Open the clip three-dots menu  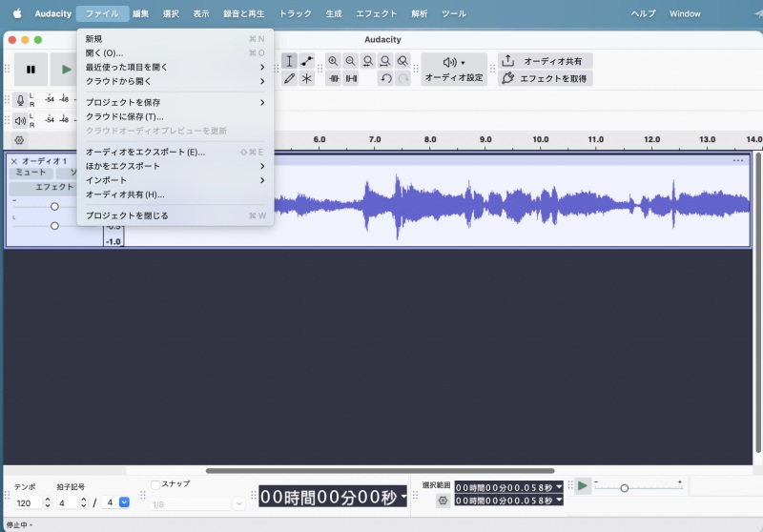coord(737,160)
